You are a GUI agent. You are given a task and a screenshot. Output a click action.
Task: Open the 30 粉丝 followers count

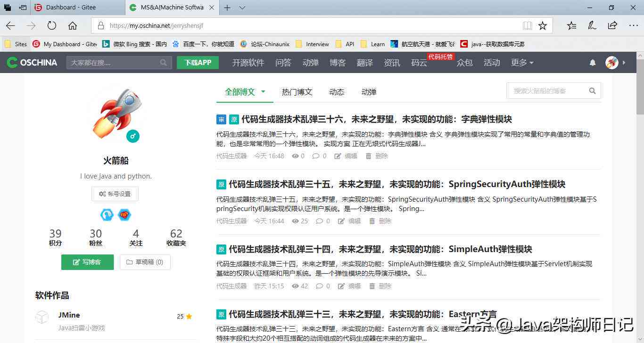tap(96, 237)
